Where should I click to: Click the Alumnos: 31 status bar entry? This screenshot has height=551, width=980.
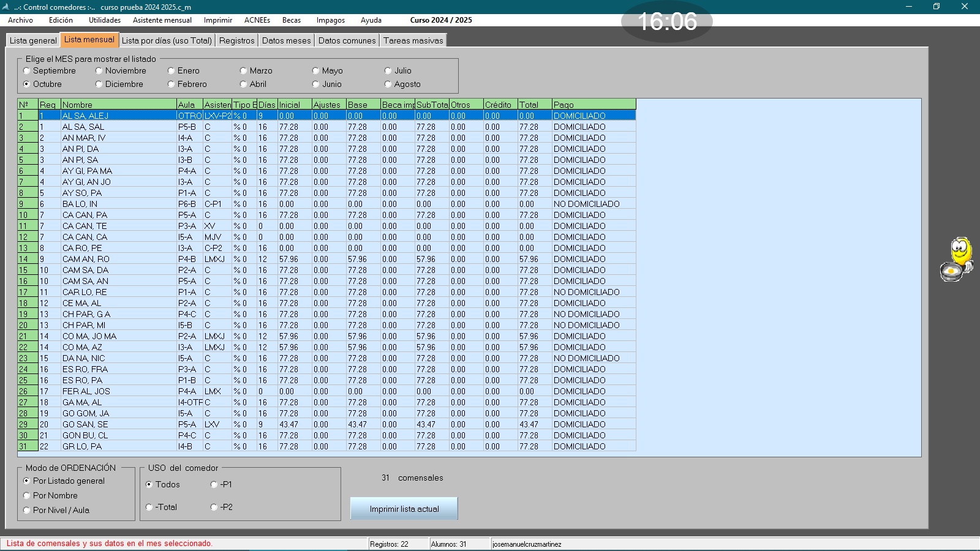click(x=459, y=544)
